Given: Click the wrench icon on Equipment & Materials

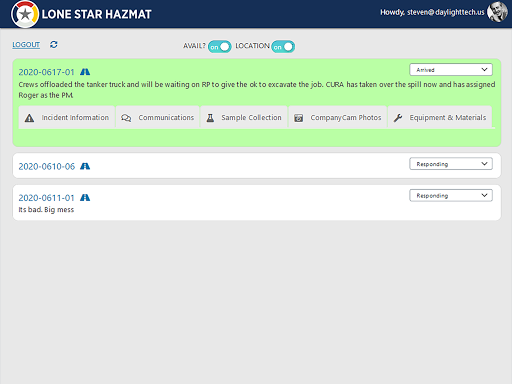Looking at the screenshot, I should pyautogui.click(x=398, y=118).
